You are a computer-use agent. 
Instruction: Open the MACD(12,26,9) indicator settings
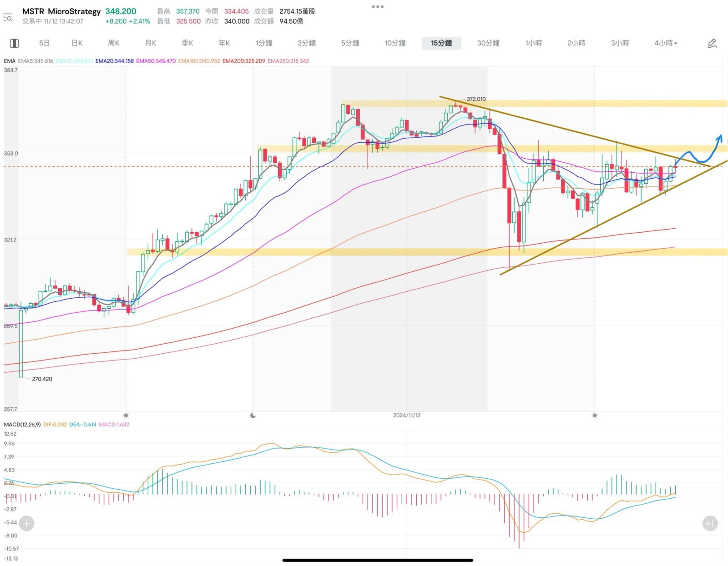coord(22,425)
